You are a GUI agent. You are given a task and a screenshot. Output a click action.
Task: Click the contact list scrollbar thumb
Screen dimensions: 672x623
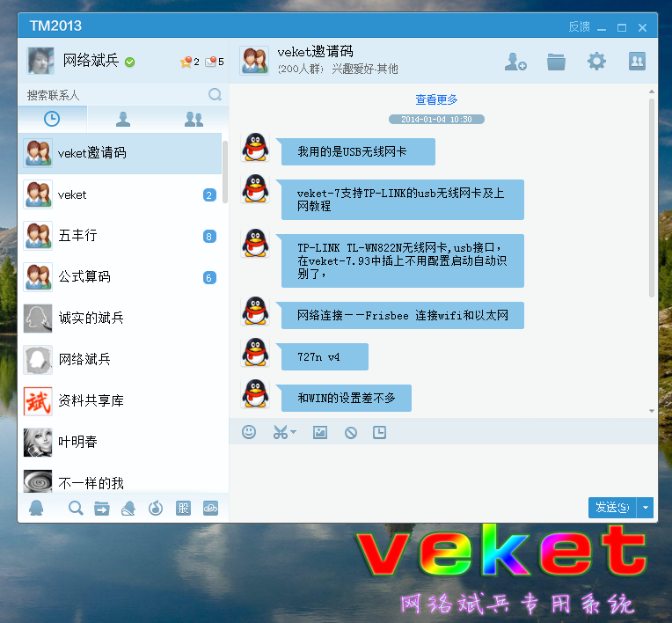(225, 172)
